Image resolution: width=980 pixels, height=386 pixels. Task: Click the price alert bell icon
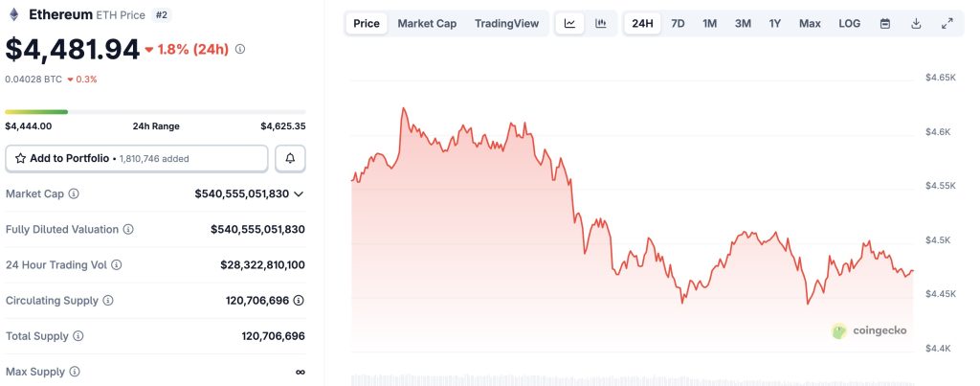point(291,158)
